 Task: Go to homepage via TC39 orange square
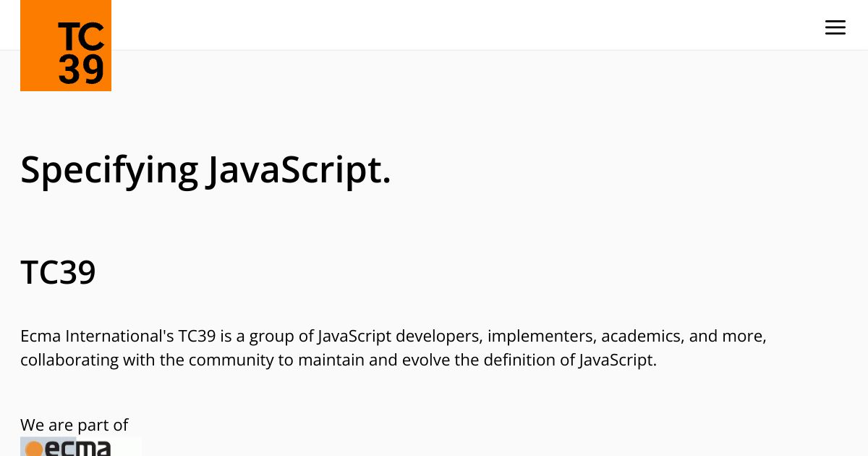pos(66,46)
